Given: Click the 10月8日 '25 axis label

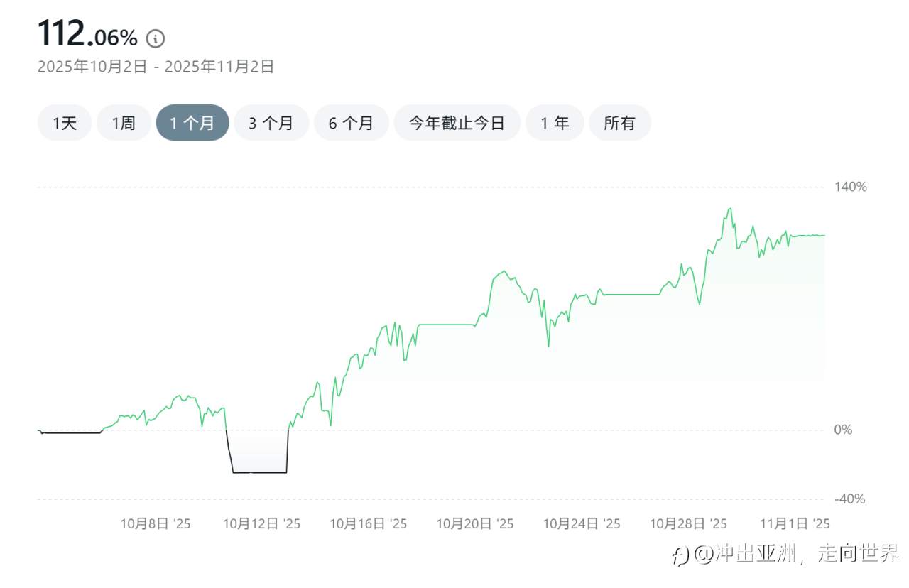Looking at the screenshot, I should point(156,524).
